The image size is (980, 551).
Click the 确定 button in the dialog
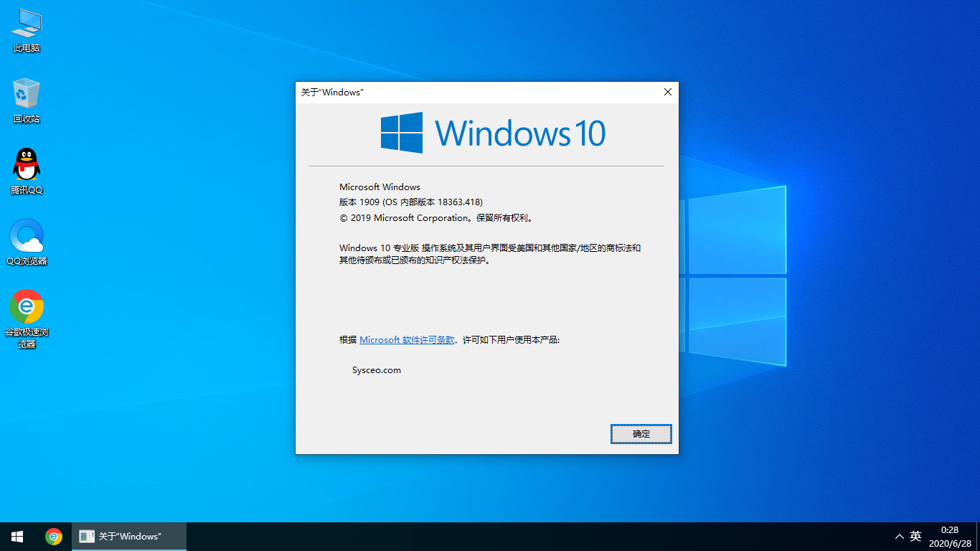click(641, 434)
